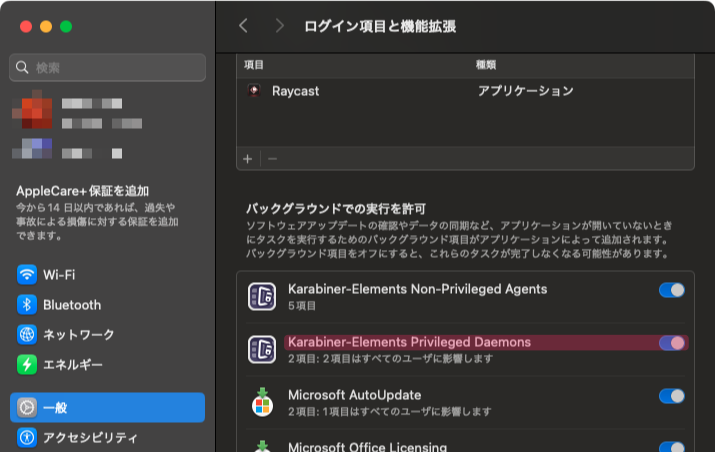Click the Wi-Fi icon in sidebar
The height and width of the screenshot is (452, 715).
tap(27, 275)
